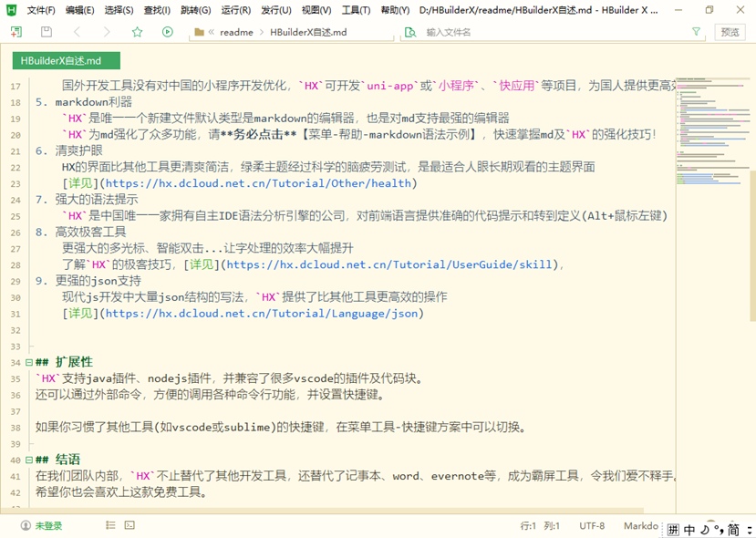
Task: Click the Markdown language mode indicator
Action: (641, 526)
